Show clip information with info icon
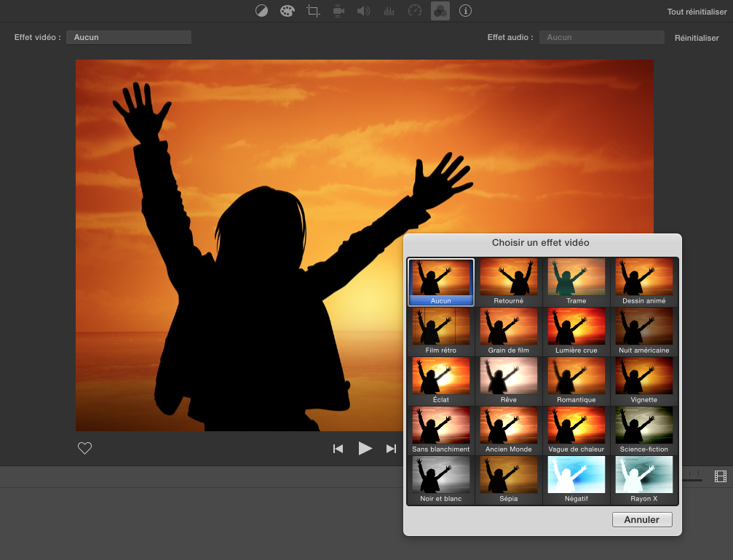 point(466,11)
